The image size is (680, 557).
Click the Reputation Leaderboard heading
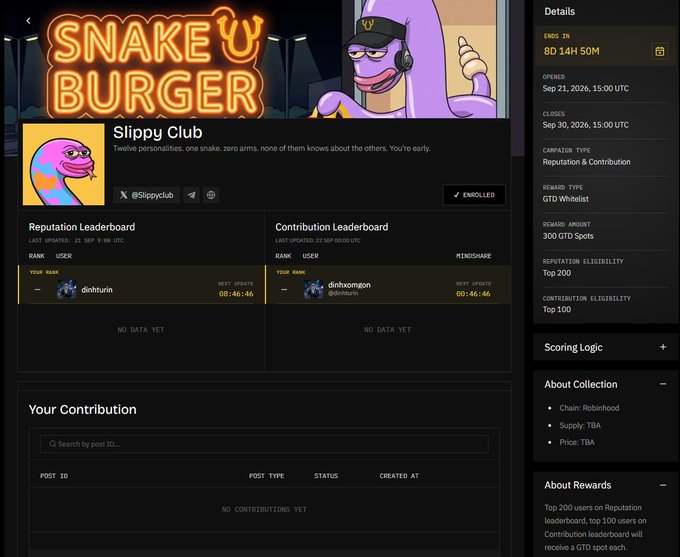pos(82,227)
